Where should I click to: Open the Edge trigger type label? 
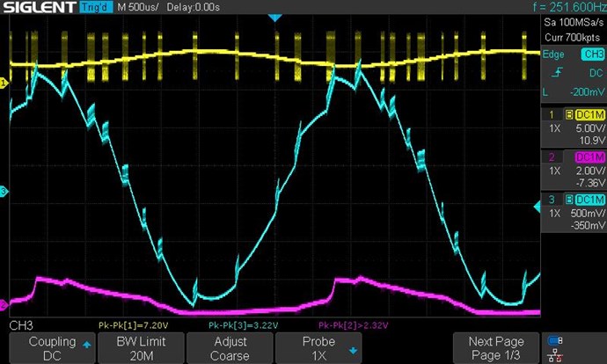pyautogui.click(x=553, y=55)
